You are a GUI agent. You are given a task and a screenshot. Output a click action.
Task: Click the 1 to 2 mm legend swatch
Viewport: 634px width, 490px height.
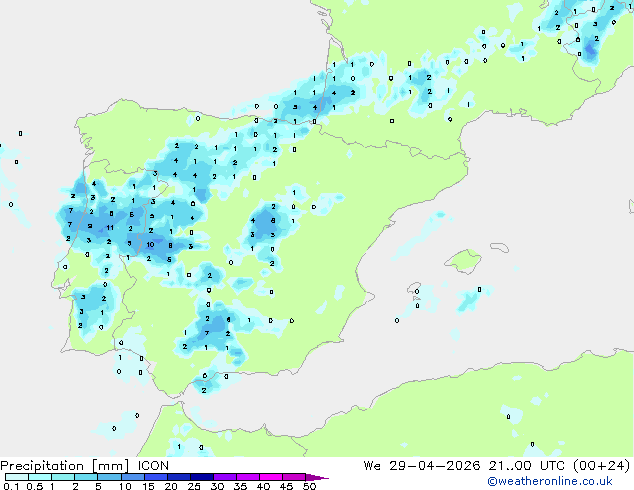pos(63,477)
